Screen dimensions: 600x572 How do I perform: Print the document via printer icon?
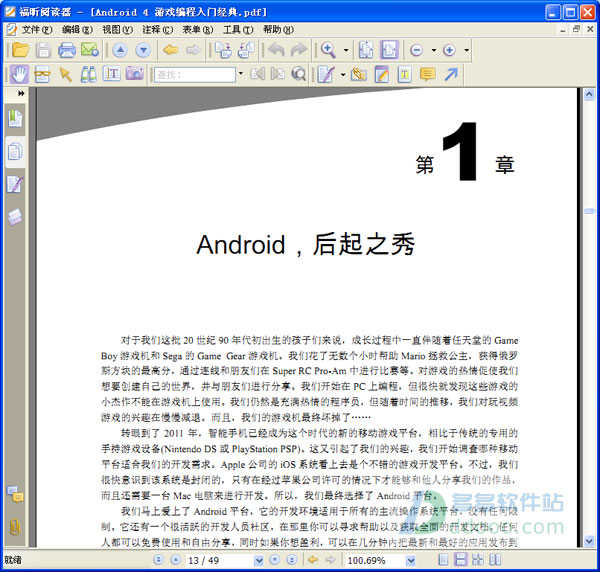pyautogui.click(x=67, y=50)
